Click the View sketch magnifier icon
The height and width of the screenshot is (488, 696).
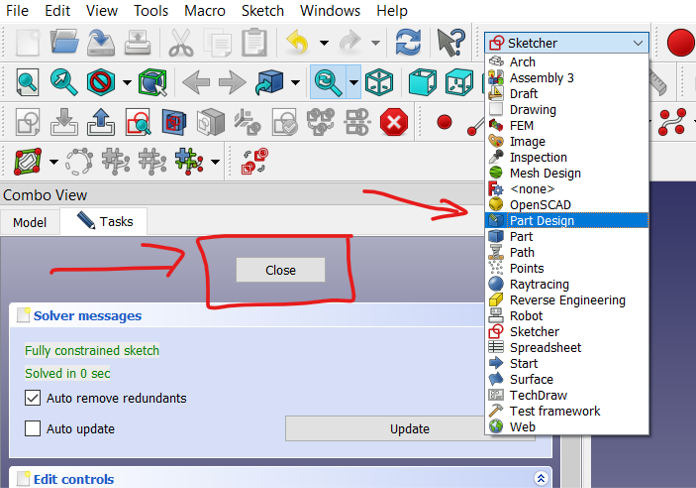coord(138,122)
